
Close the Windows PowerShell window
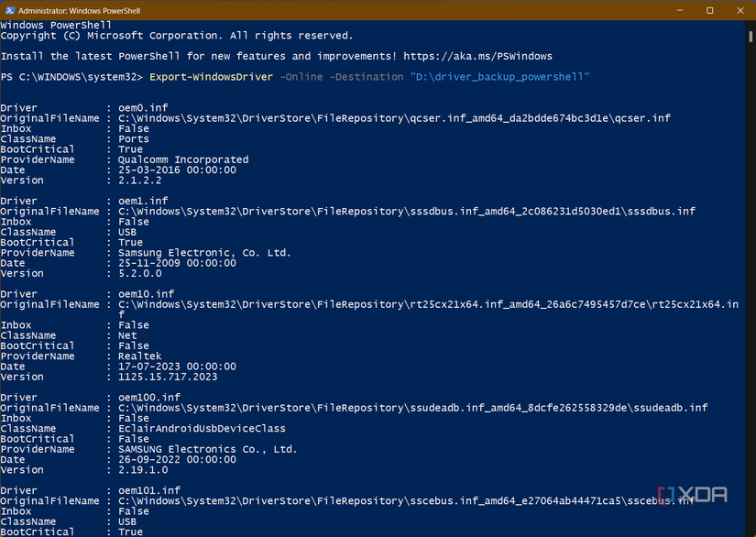click(x=739, y=10)
